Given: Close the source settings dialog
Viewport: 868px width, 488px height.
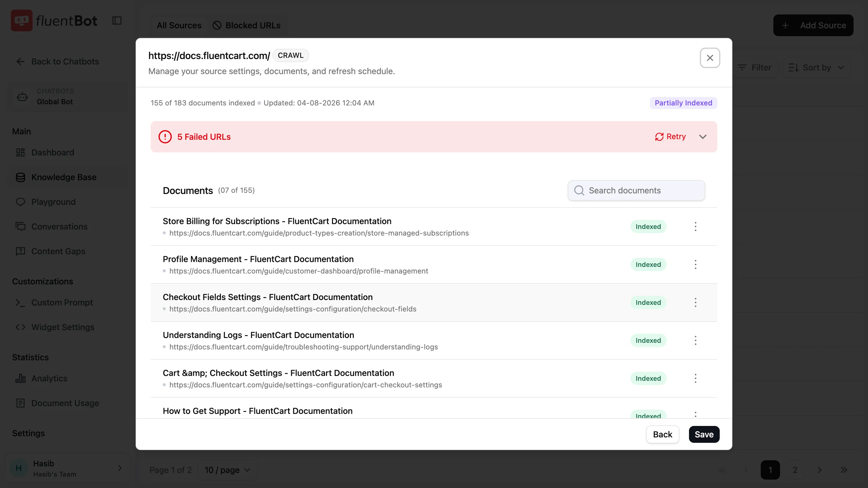Looking at the screenshot, I should 710,58.
